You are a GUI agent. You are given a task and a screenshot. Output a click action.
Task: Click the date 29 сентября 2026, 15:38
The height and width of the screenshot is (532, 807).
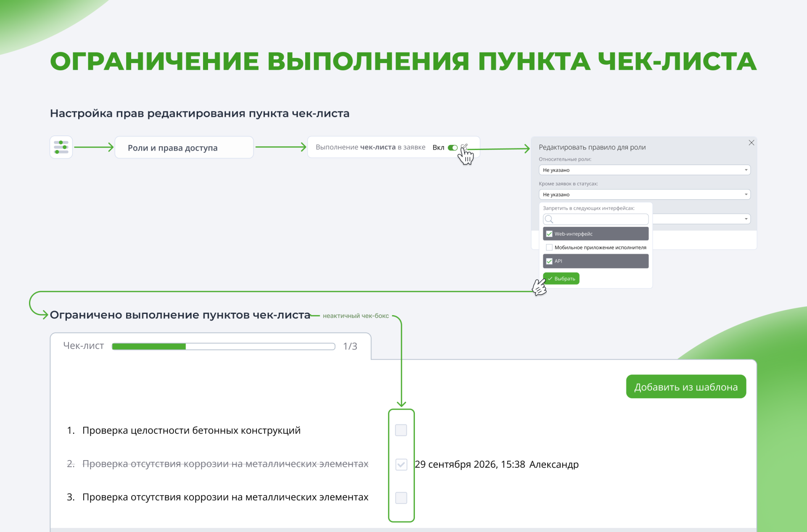pos(470,464)
